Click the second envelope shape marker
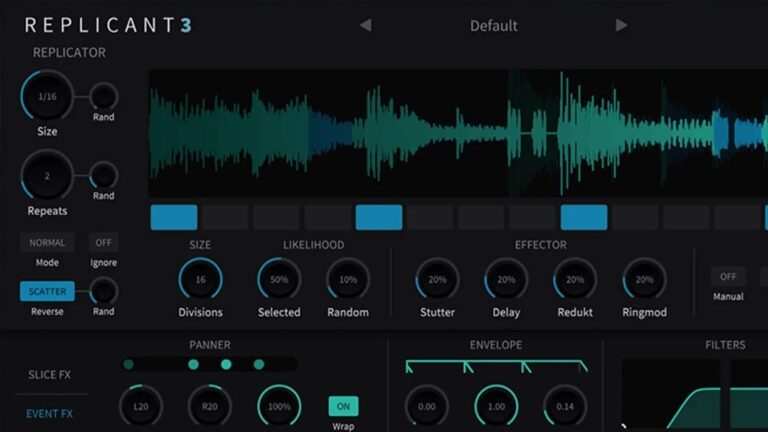The image size is (768, 432). click(468, 367)
